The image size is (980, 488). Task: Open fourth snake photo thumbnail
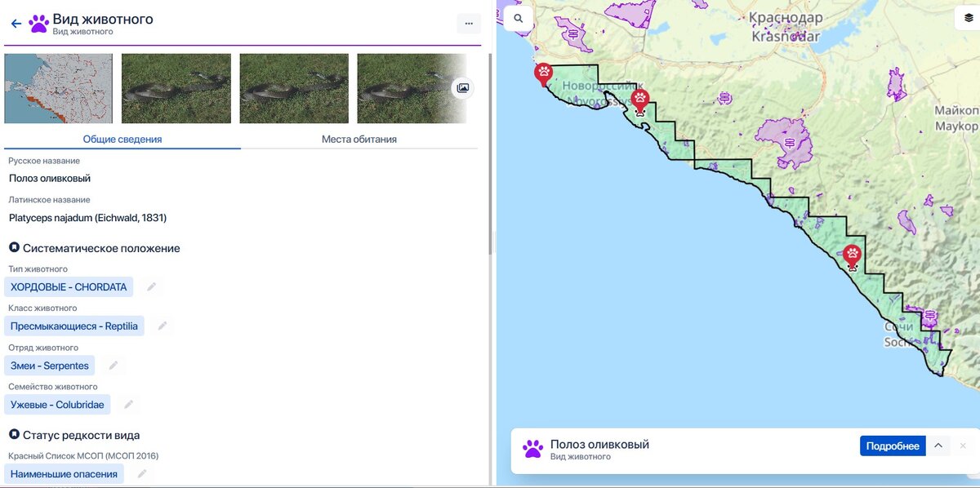point(412,88)
